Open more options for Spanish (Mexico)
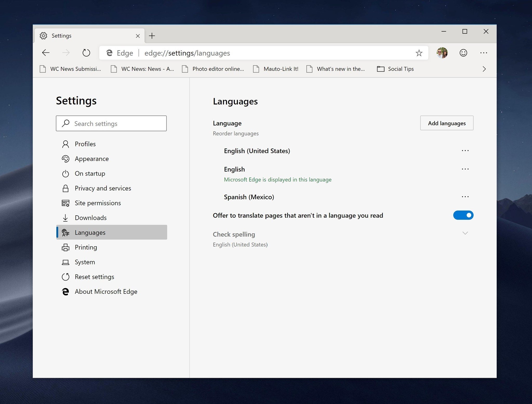 pos(465,197)
